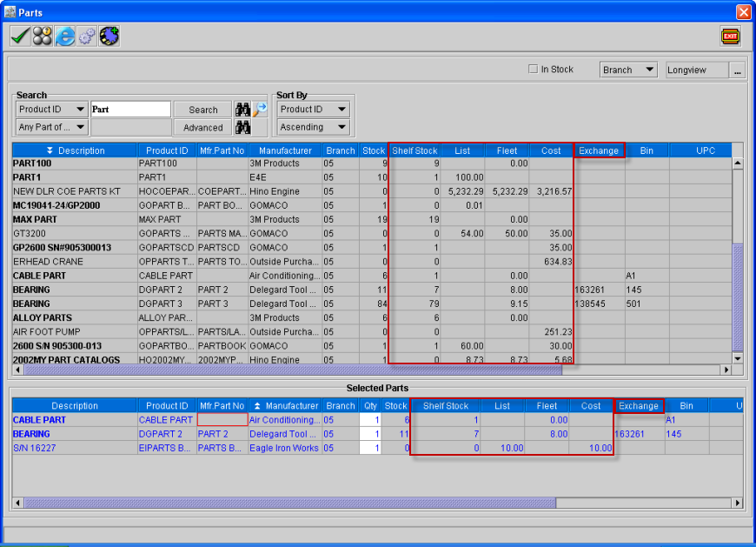Click the red EXIT icon
The image size is (756, 547).
pos(731,37)
